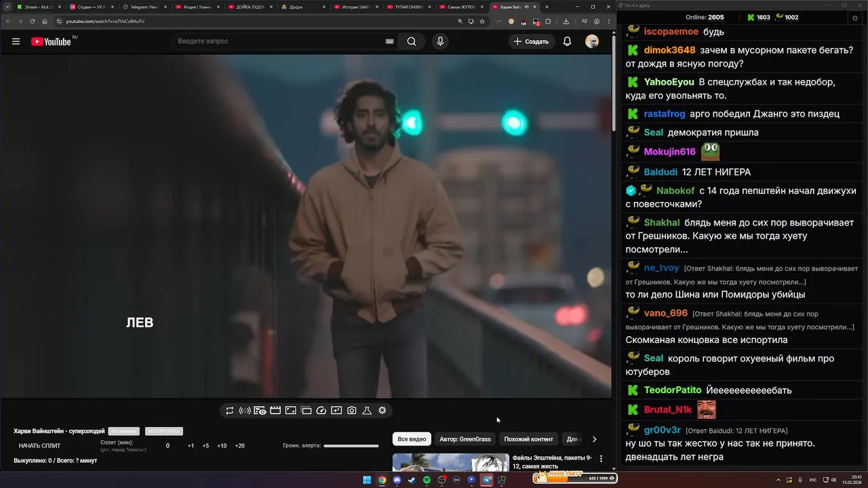Bookmark the page with the star icon

click(x=482, y=21)
